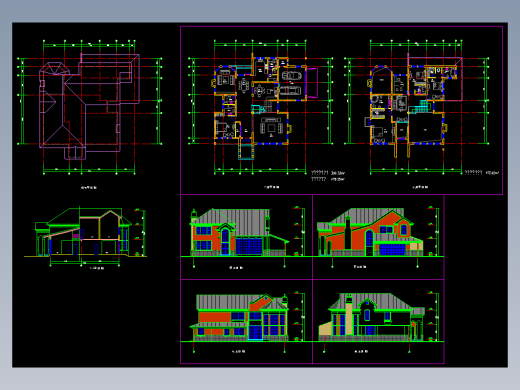Click the title label under section drawing

pos(97,268)
